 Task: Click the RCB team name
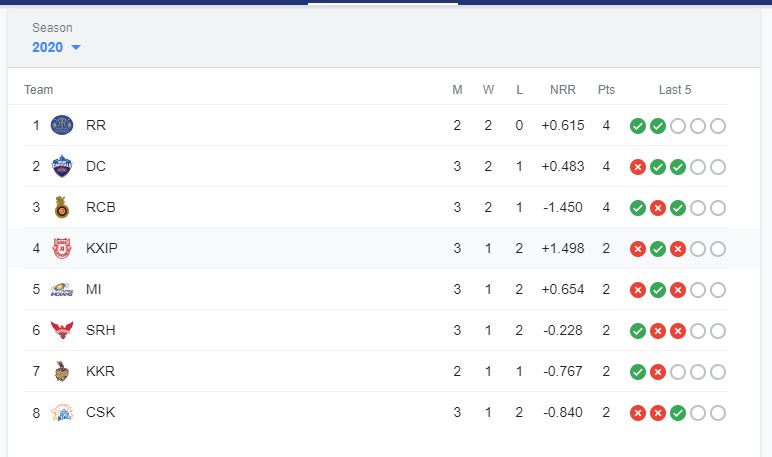point(100,208)
